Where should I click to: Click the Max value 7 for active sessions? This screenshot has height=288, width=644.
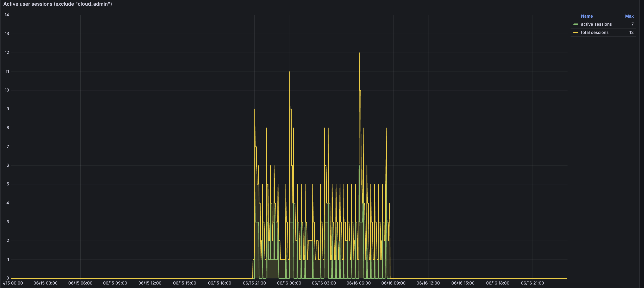[632, 24]
